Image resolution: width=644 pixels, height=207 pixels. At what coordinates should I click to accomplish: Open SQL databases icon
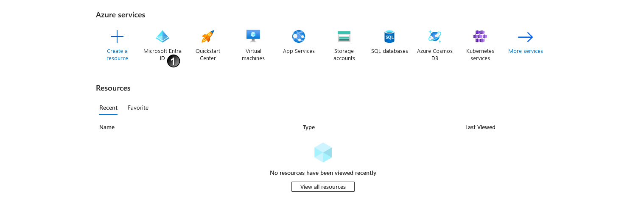coord(389,36)
